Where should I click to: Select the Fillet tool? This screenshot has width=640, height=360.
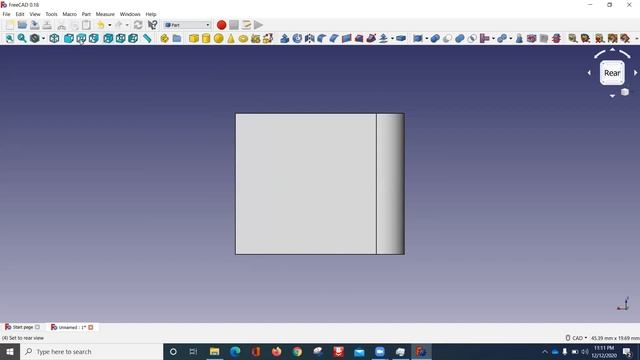(x=322, y=38)
